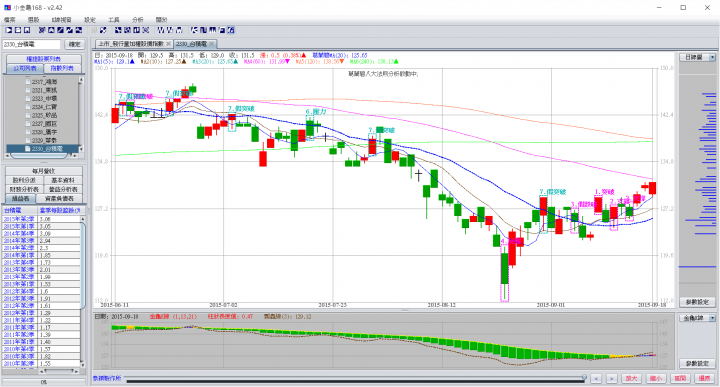Open the 分析 menu
Screen dimensions: 720x387
pos(138,20)
